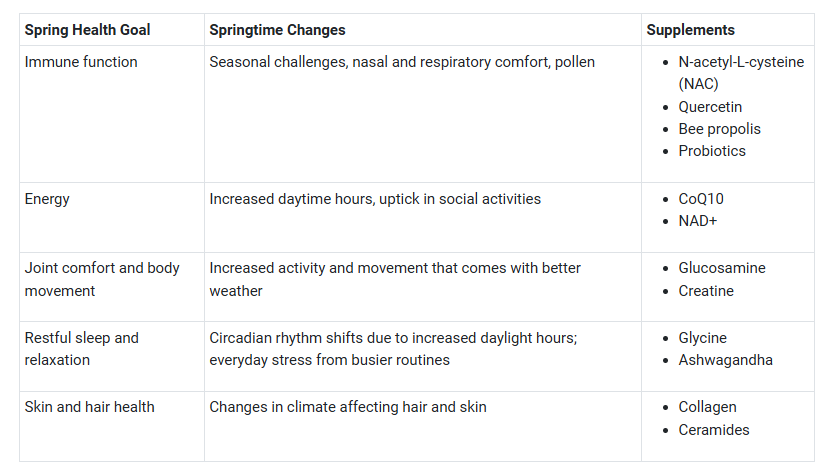This screenshot has width=840, height=465.
Task: Click the Supplements column header
Action: tap(690, 30)
